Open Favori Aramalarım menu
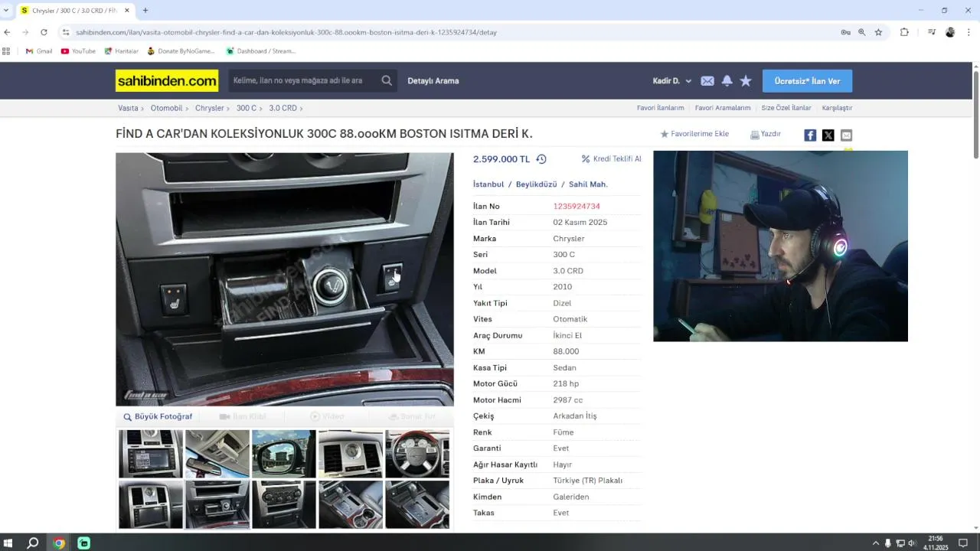The width and height of the screenshot is (980, 551). coord(723,108)
